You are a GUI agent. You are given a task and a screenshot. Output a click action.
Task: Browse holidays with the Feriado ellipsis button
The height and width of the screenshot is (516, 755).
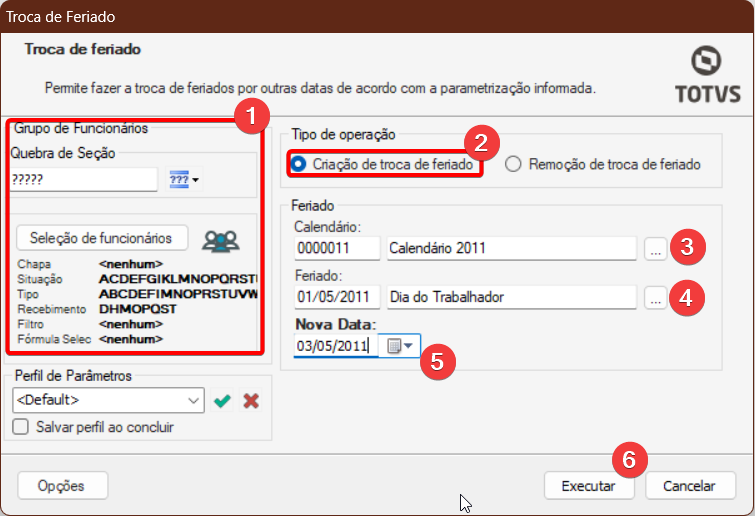[x=655, y=297]
